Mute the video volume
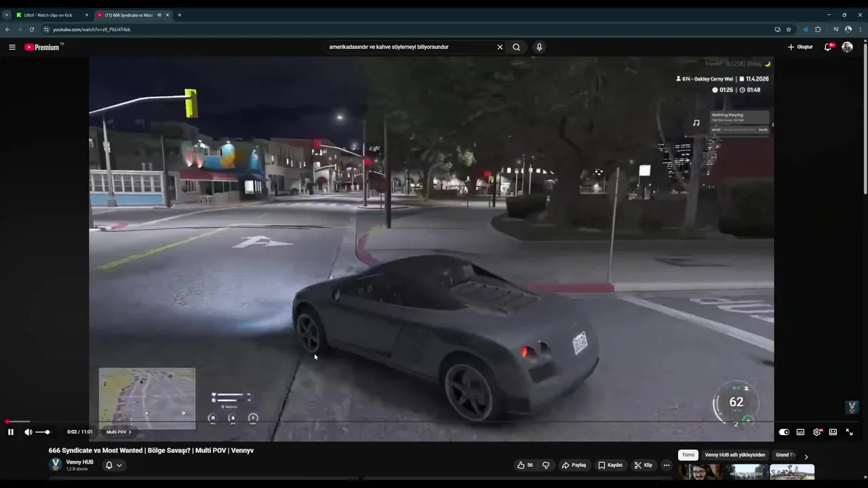The height and width of the screenshot is (488, 868). point(28,432)
